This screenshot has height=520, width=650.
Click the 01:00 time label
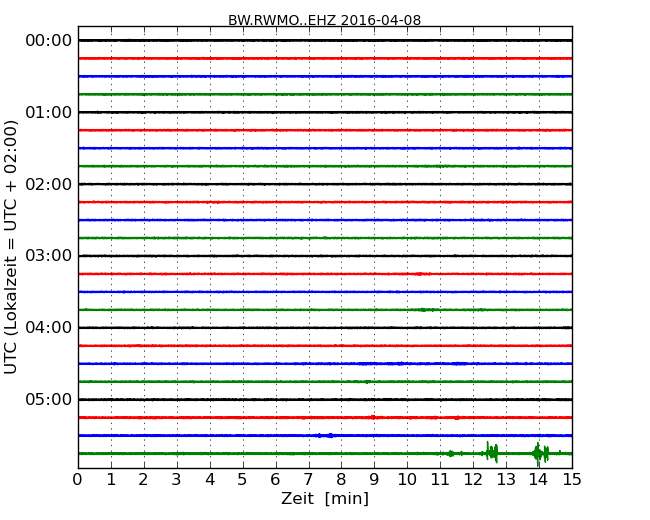coord(49,112)
